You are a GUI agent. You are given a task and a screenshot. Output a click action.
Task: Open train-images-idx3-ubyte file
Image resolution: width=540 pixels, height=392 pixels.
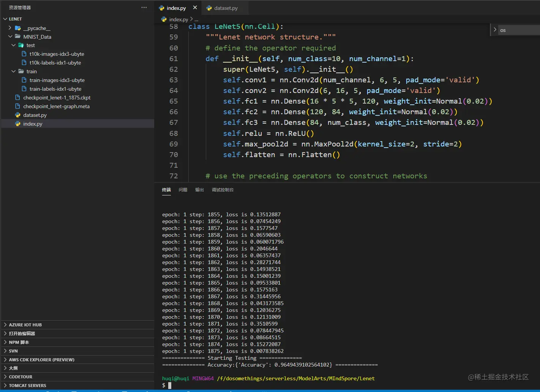pos(57,80)
